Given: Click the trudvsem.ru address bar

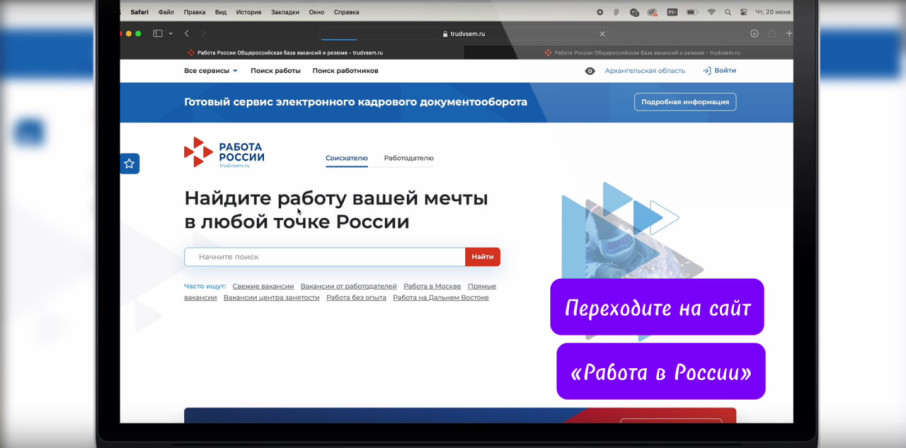Looking at the screenshot, I should pos(463,34).
